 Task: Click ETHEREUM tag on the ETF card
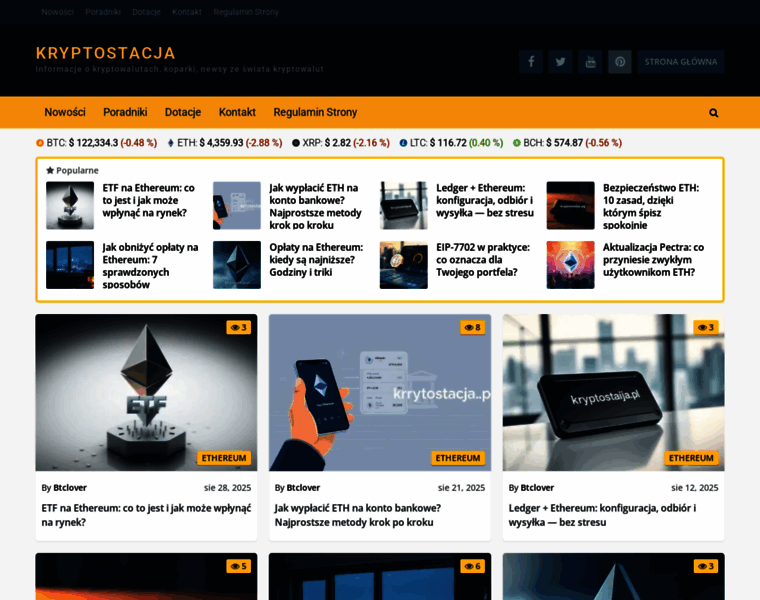pos(224,458)
